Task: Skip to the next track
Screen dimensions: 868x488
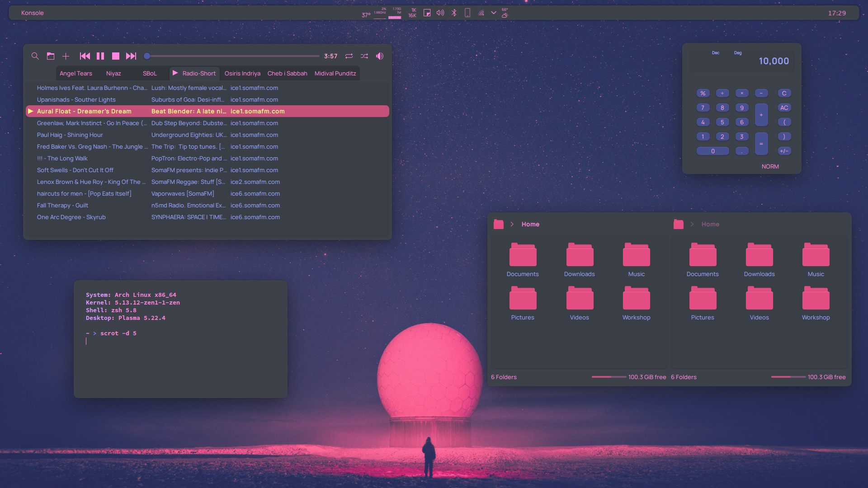Action: (131, 56)
